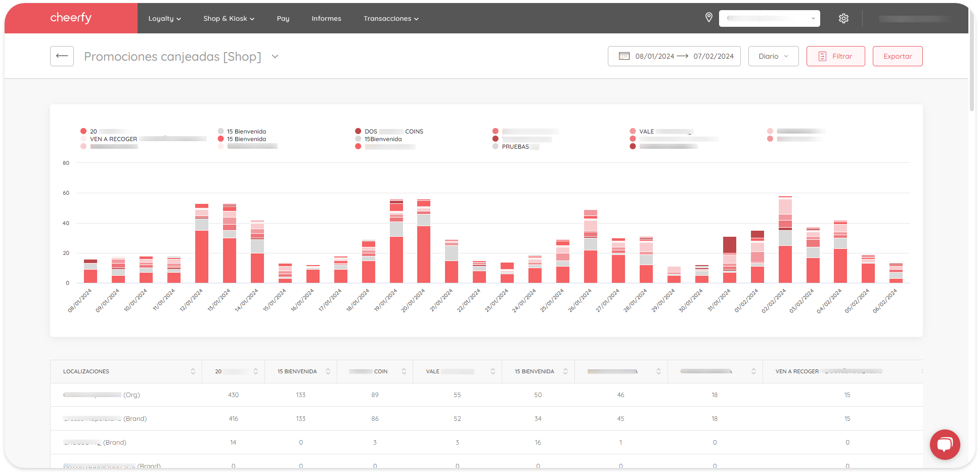Open the Diario granularity dropdown
This screenshot has width=980, height=474.
773,56
